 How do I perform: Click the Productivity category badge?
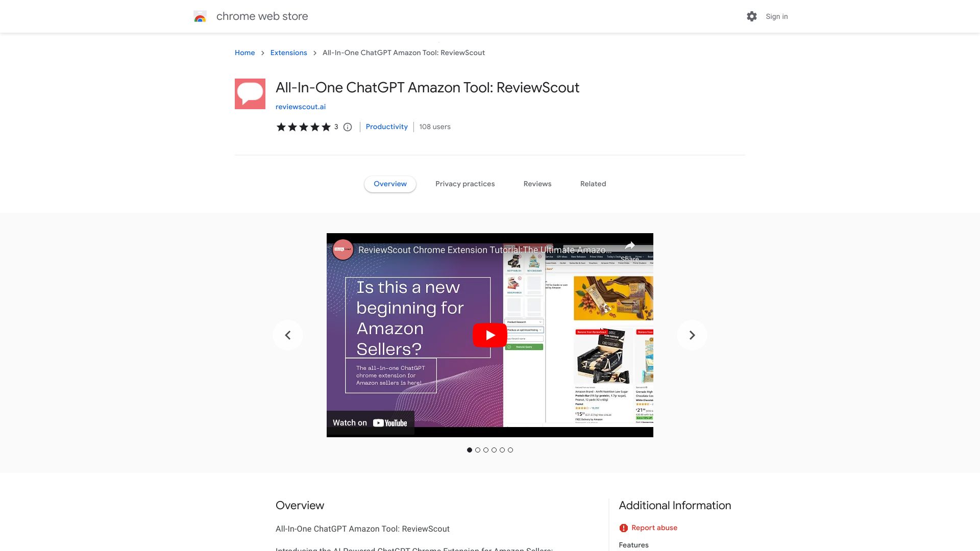tap(386, 127)
